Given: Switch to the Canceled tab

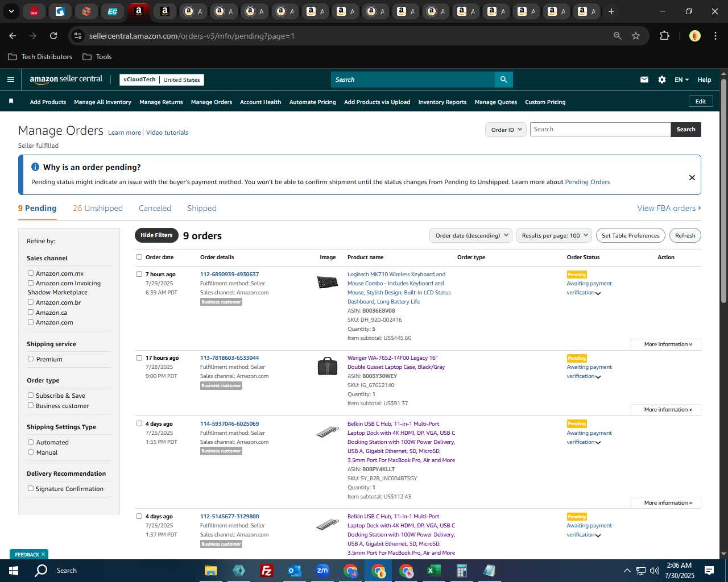Looking at the screenshot, I should click(155, 208).
